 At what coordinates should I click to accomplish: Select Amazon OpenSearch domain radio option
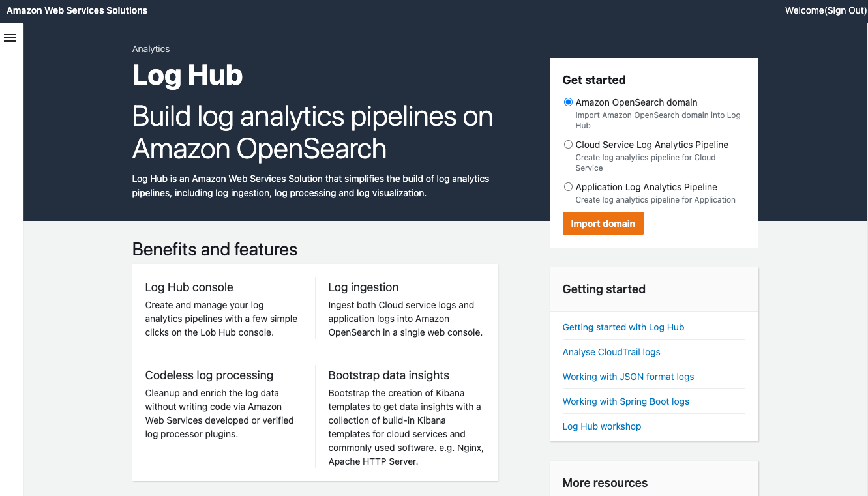click(x=568, y=102)
